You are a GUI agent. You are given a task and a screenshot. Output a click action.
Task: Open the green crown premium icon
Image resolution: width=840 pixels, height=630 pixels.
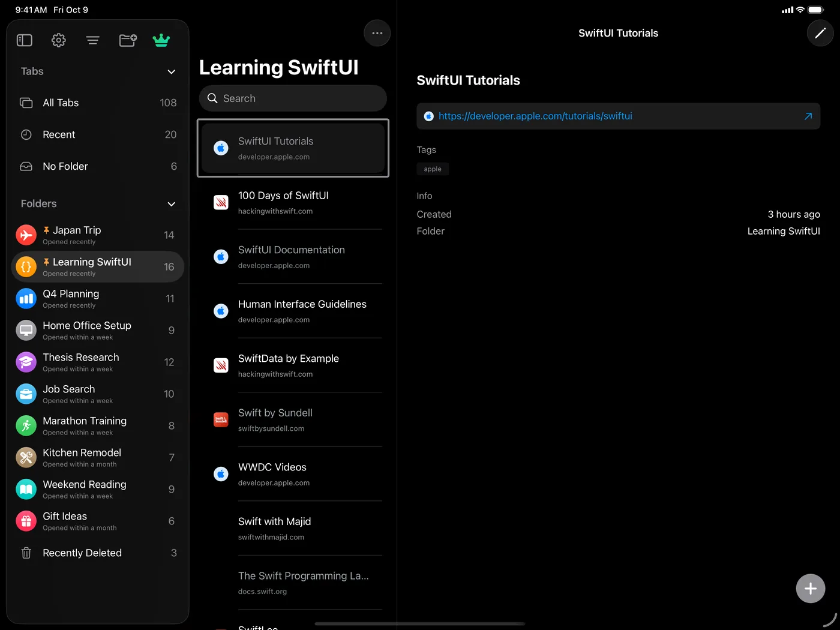161,40
